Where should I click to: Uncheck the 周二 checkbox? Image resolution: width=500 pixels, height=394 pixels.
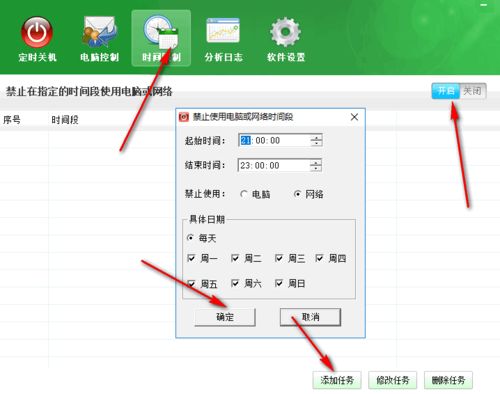[235, 258]
